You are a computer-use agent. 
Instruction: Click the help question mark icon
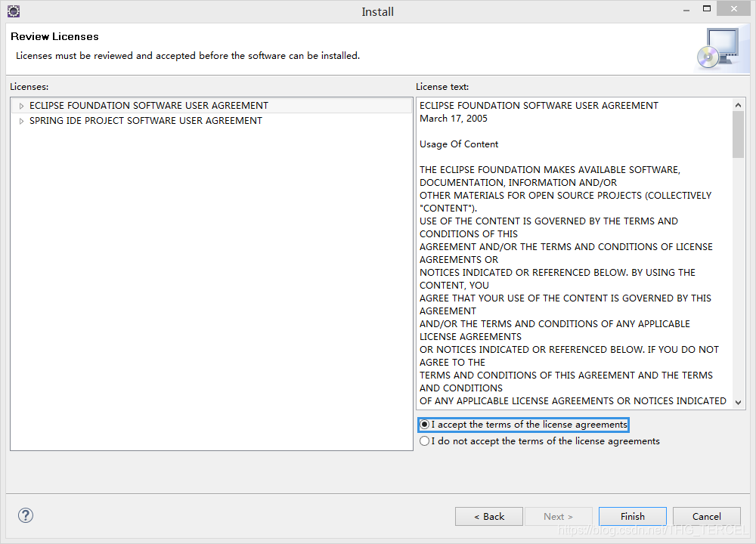point(26,515)
